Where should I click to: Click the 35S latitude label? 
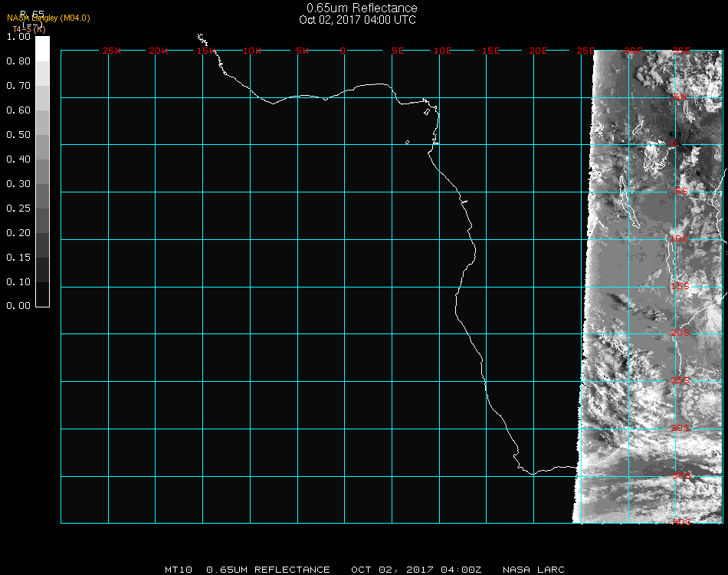681,475
